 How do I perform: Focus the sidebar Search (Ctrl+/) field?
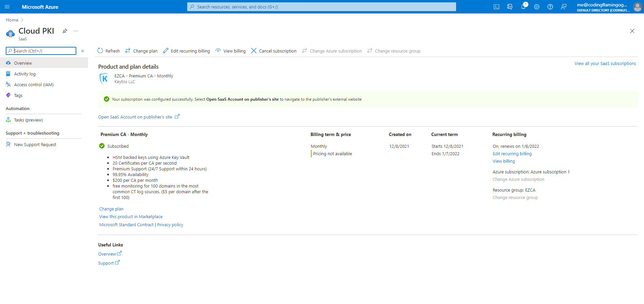(41, 51)
